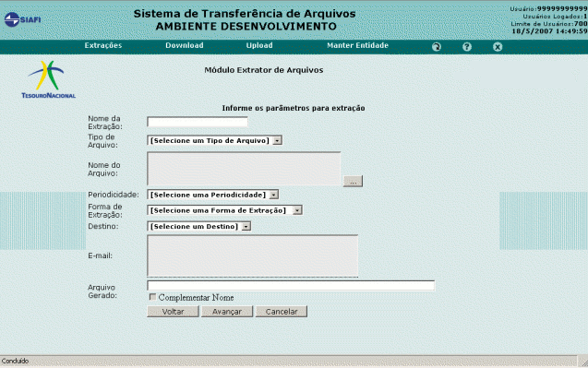This screenshot has width=588, height=368.
Task: Click the Cancelar button
Action: [282, 312]
